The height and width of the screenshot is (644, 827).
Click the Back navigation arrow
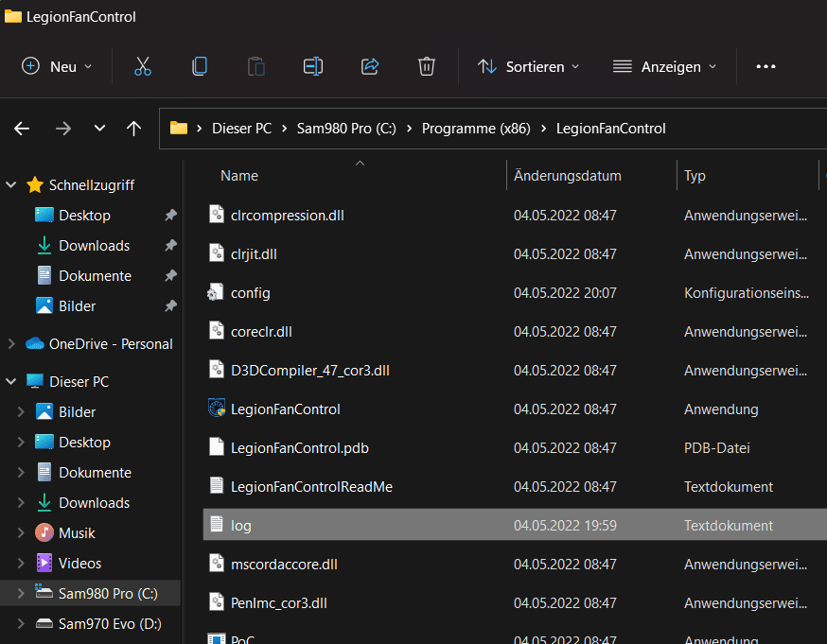[22, 129]
